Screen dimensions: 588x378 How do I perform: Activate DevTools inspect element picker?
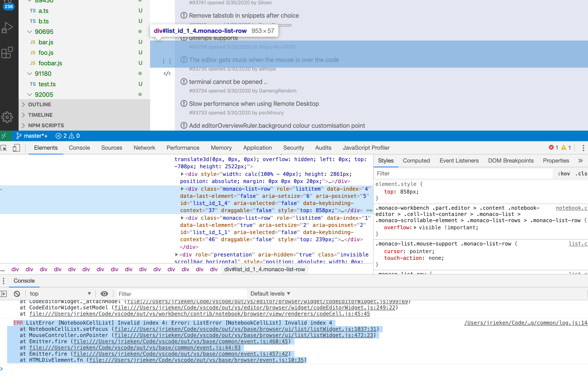coord(4,148)
